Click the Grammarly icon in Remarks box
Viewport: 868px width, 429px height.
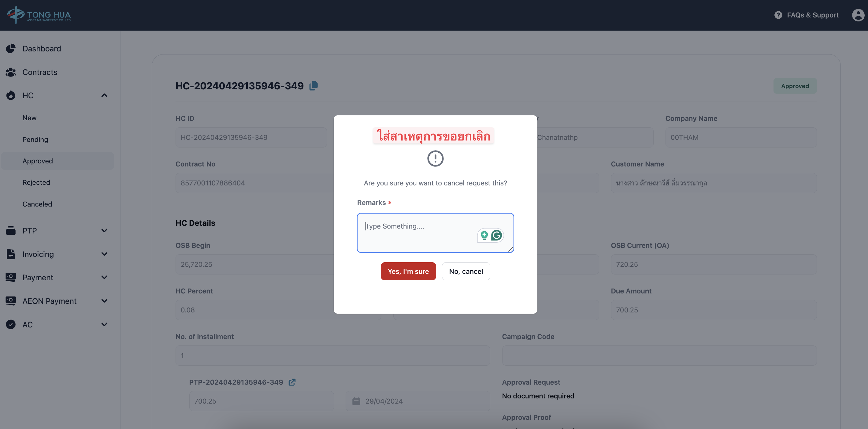pos(496,235)
